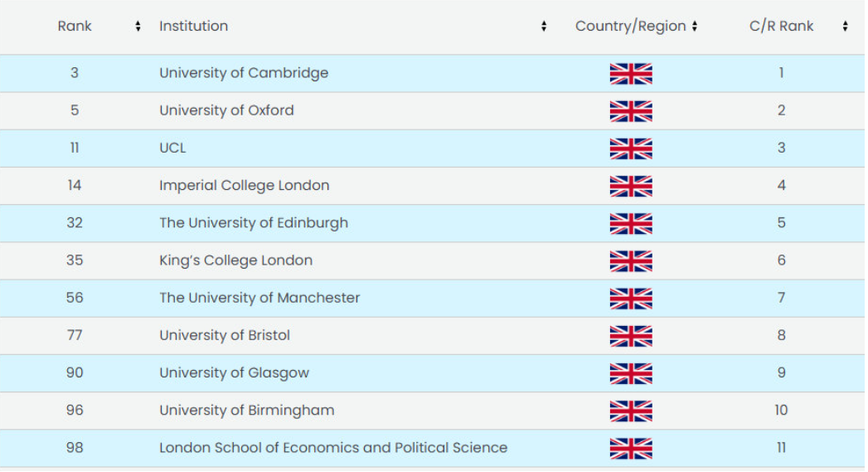868x472 pixels.
Task: Open London School of Economics and Political Science
Action: click(332, 448)
